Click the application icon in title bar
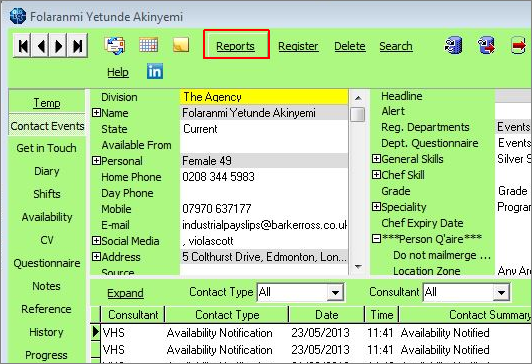This screenshot has height=364, width=532. [x=18, y=16]
